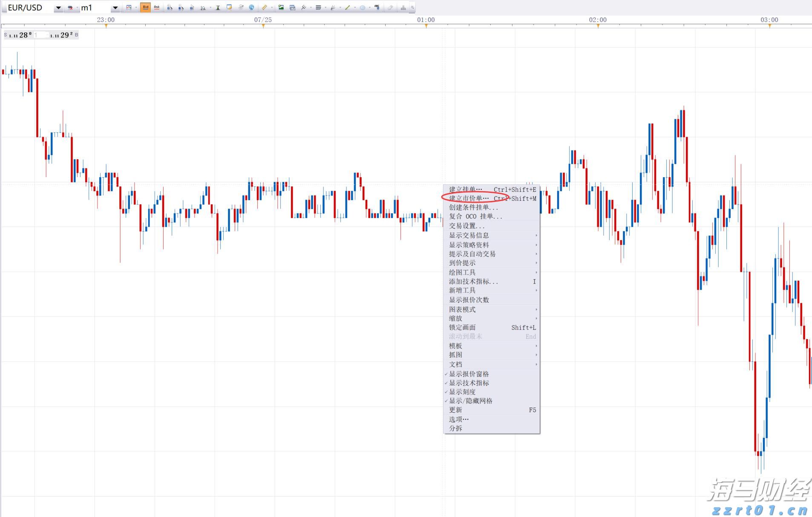Click the ellipse shape drawing icon
The width and height of the screenshot is (812, 517).
[x=362, y=7]
